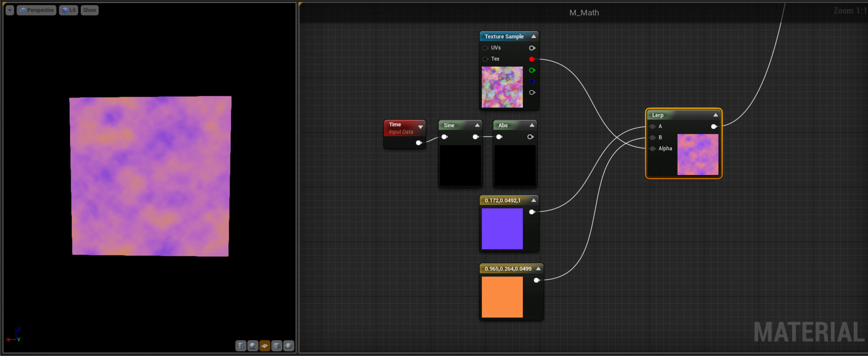Click the M_Math material graph title

584,12
